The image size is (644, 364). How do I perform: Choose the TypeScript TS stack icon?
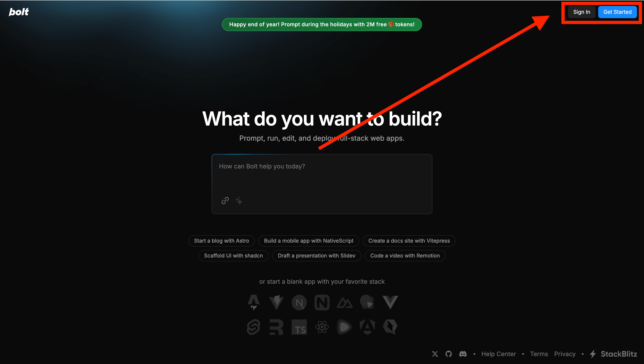(x=299, y=327)
